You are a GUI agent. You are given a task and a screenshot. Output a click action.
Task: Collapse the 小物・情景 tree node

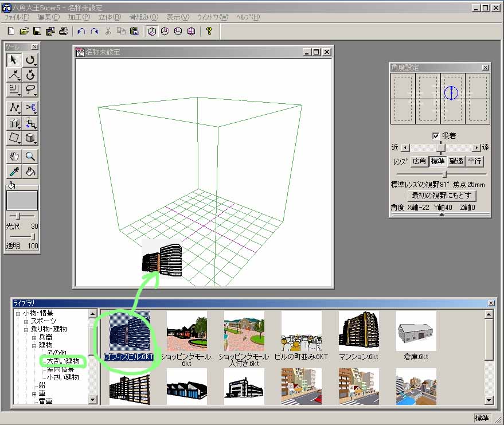(x=18, y=314)
